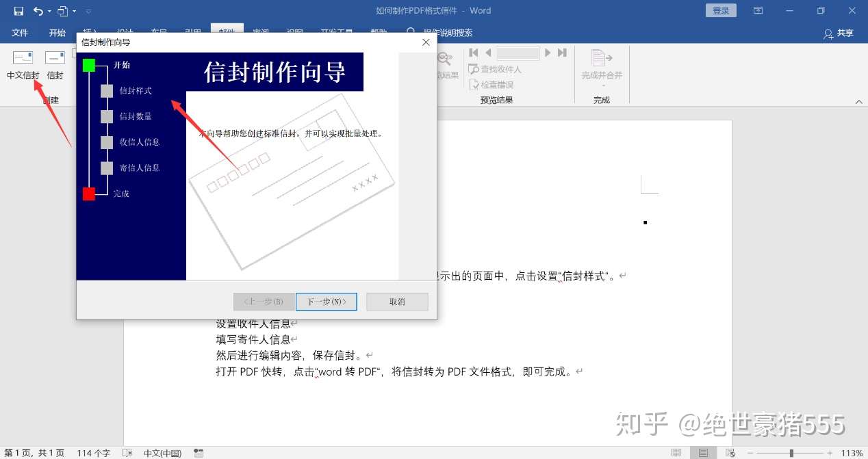Click the touch/mouse mode icon in quick access toolbar
This screenshot has height=459, width=868.
(63, 11)
